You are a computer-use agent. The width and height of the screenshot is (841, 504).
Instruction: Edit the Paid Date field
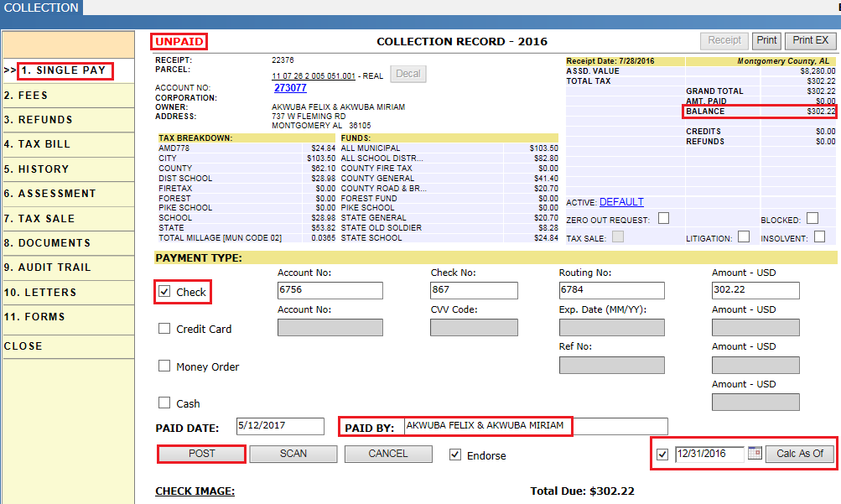coord(280,426)
